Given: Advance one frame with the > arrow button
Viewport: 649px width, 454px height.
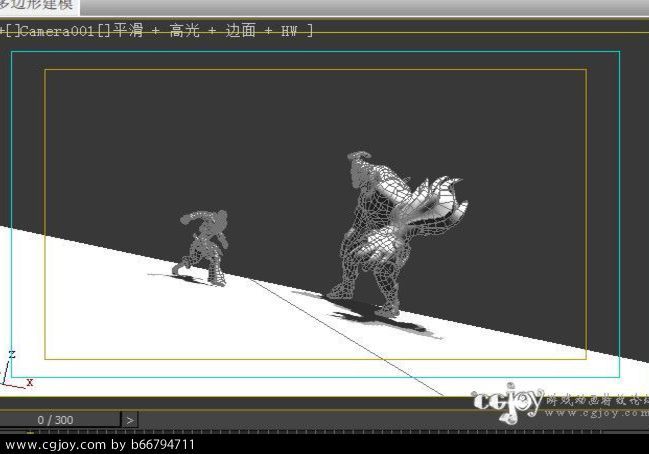Looking at the screenshot, I should click(x=130, y=420).
